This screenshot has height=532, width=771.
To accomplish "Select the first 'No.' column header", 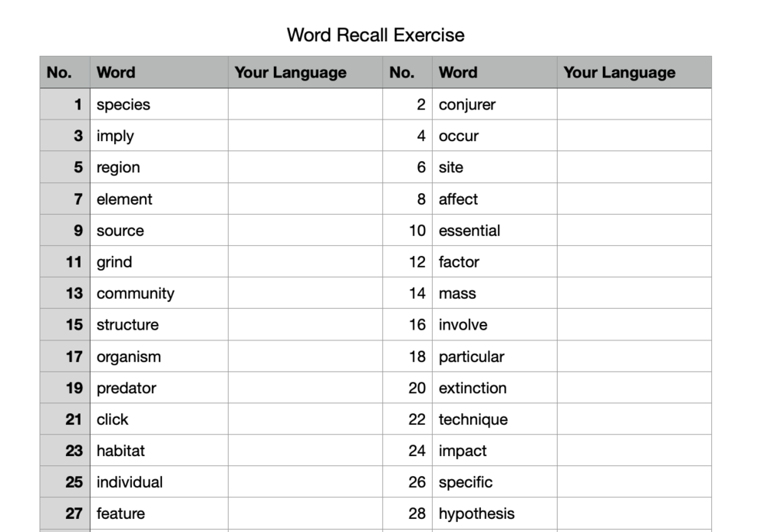I will pyautogui.click(x=65, y=72).
